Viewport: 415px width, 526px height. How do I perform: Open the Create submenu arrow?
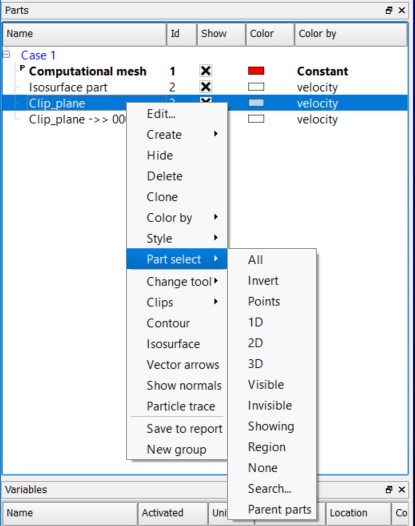point(216,134)
